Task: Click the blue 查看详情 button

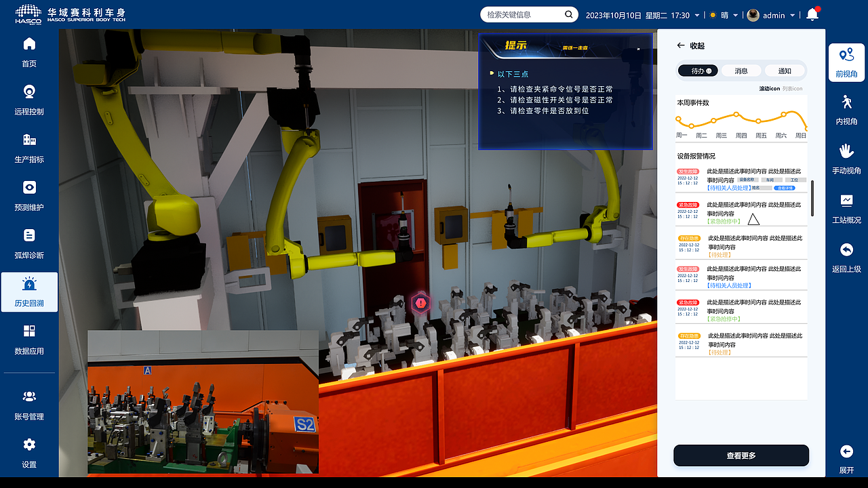Action: [784, 188]
